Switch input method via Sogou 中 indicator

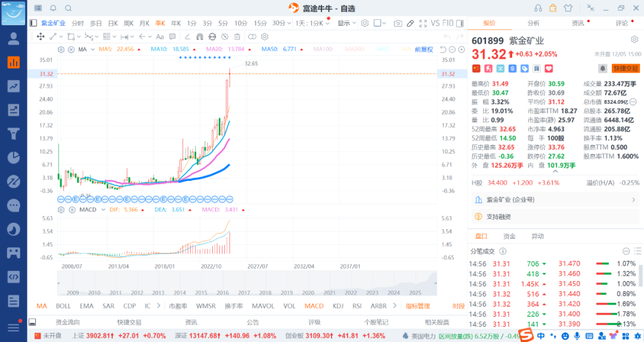(x=541, y=336)
